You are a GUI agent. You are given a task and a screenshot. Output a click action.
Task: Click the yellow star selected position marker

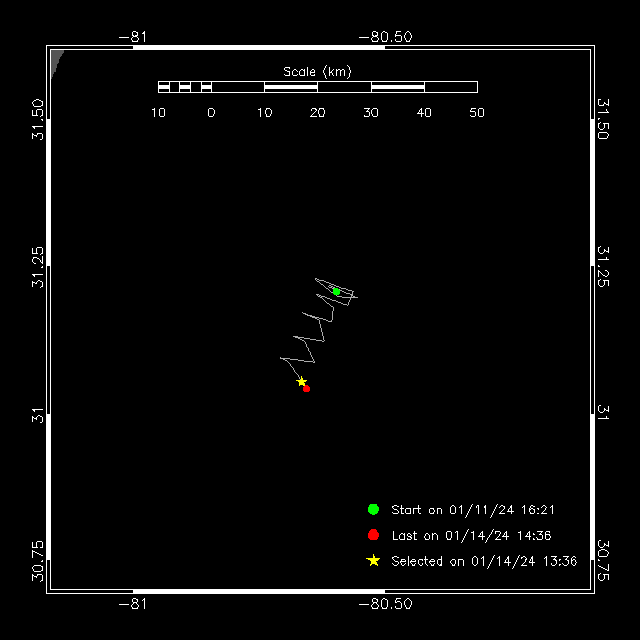(x=301, y=382)
